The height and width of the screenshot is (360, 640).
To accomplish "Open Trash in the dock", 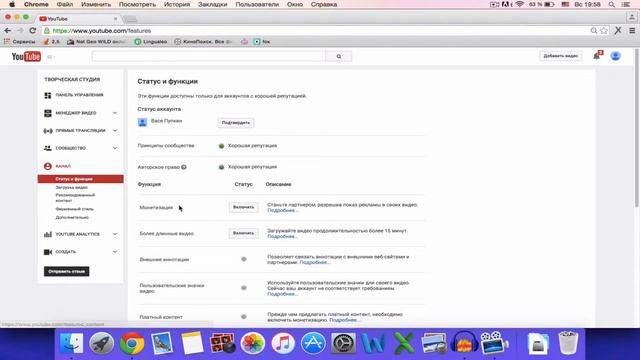I will click(x=568, y=343).
